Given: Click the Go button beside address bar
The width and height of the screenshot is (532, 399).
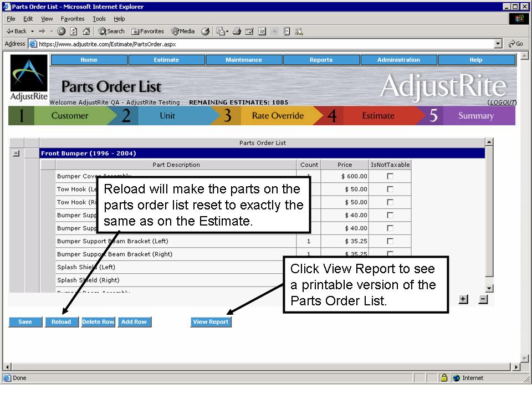Looking at the screenshot, I should 516,44.
